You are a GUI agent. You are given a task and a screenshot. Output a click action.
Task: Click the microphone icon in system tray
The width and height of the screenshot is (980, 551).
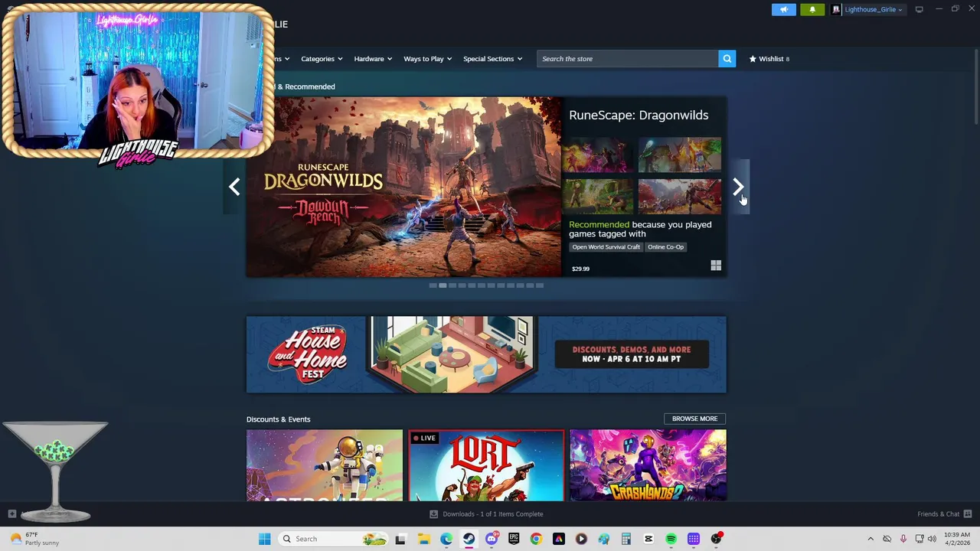coord(903,539)
